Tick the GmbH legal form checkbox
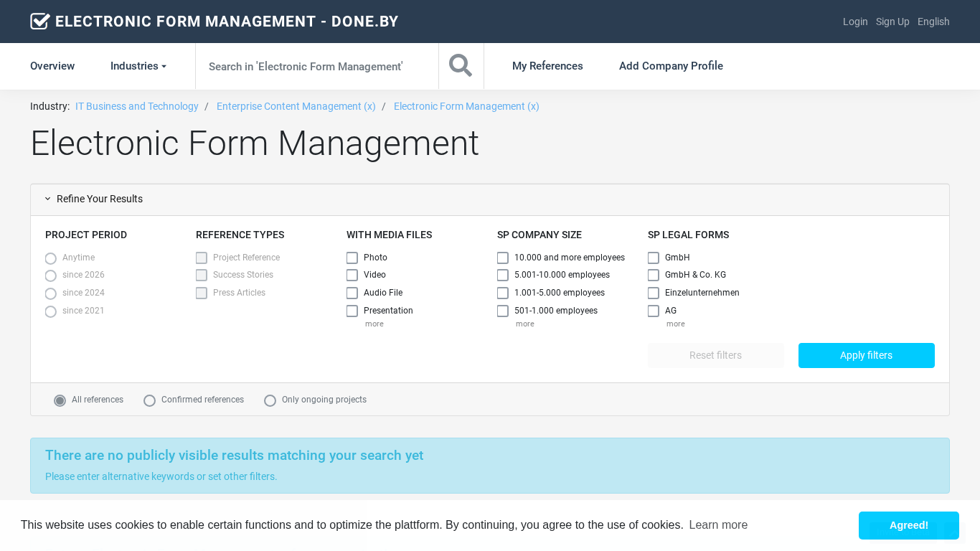980x551 pixels. pyautogui.click(x=654, y=258)
